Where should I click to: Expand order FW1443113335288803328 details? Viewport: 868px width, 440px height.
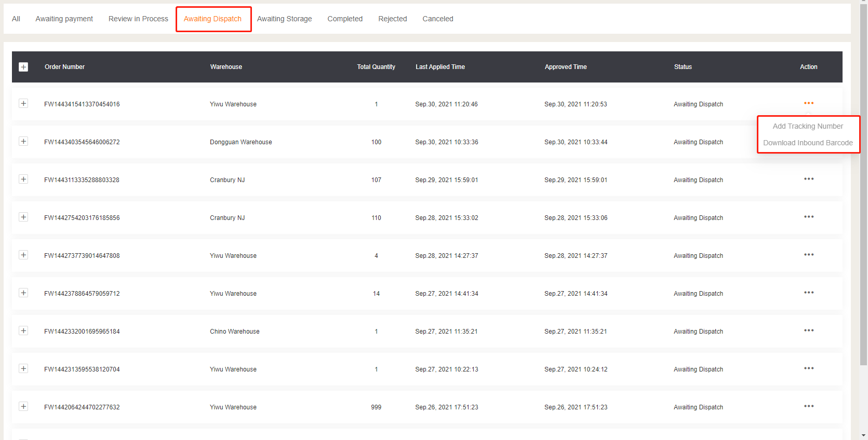coord(23,180)
